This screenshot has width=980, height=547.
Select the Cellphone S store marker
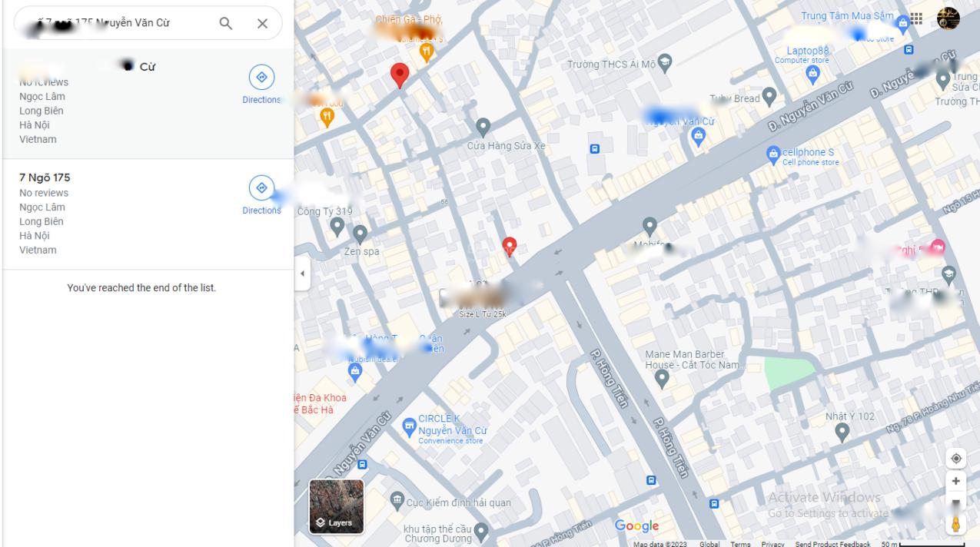point(774,155)
